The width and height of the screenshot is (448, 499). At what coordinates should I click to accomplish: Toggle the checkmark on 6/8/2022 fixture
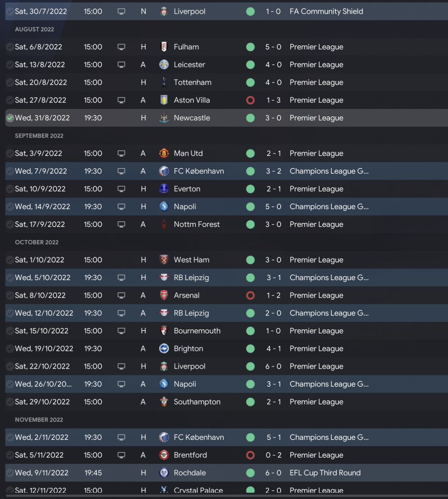[x=10, y=47]
